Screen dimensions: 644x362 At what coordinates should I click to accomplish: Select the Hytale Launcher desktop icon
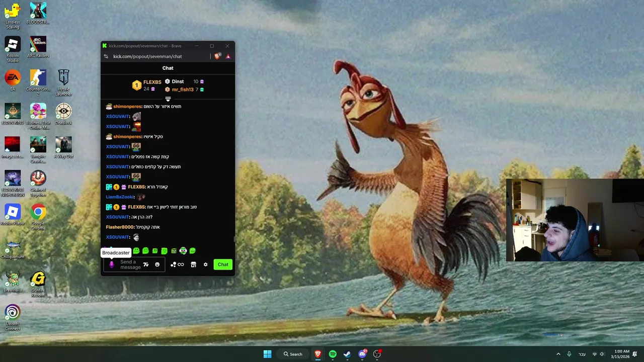coord(63,83)
